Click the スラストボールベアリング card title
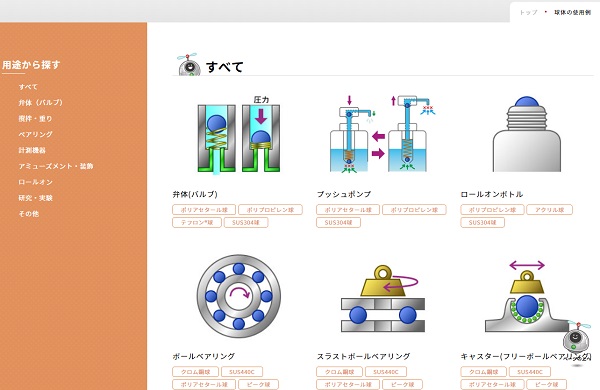 point(363,356)
